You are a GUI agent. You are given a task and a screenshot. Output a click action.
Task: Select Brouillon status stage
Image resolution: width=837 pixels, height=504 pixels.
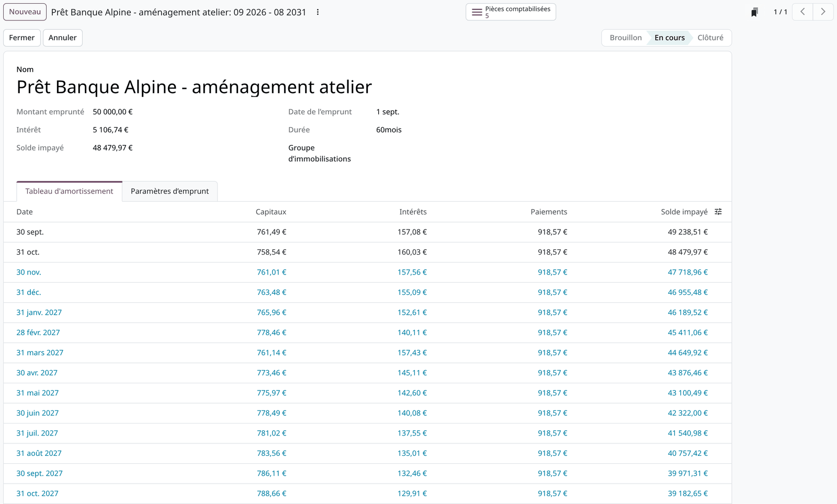click(626, 38)
